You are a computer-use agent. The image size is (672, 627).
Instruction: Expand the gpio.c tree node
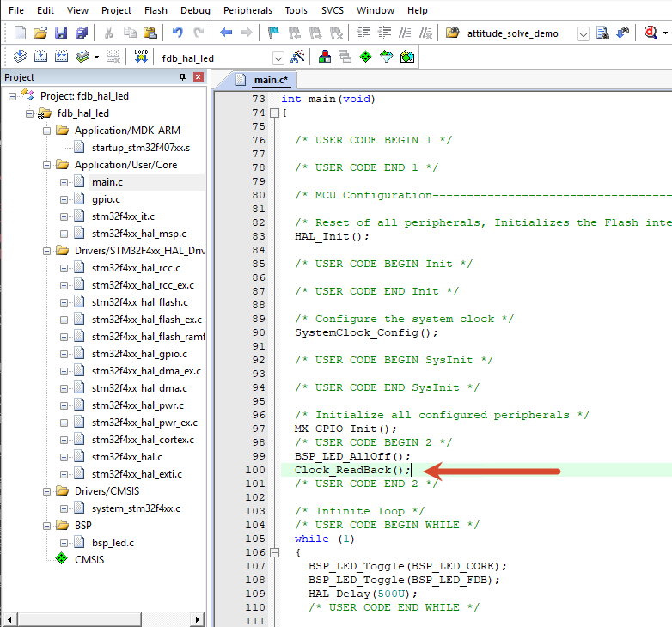64,199
